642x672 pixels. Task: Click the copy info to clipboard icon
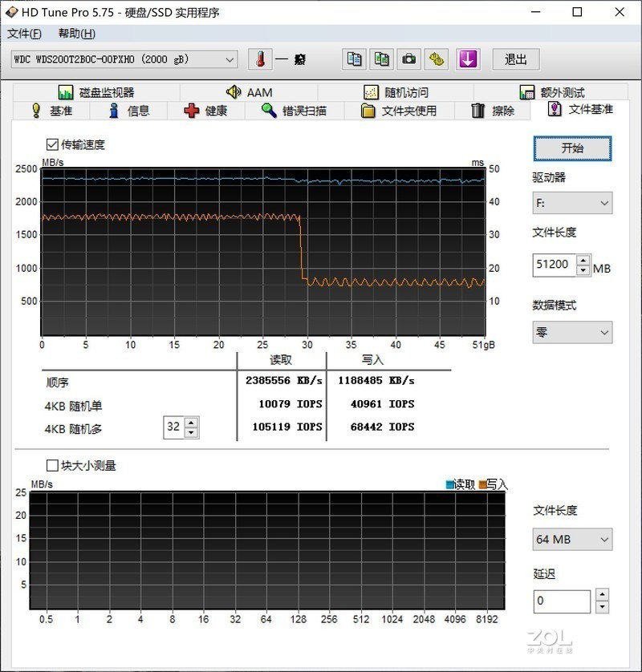coord(354,59)
